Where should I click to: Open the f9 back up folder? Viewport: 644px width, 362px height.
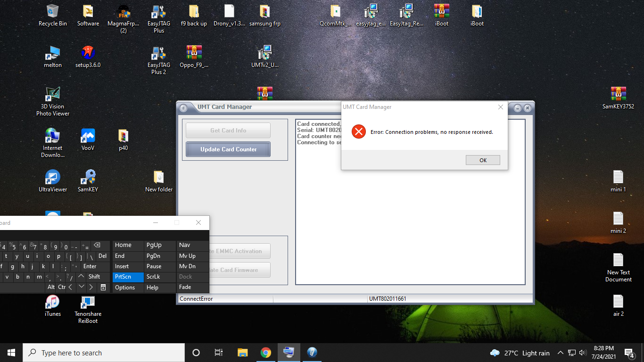click(x=194, y=16)
